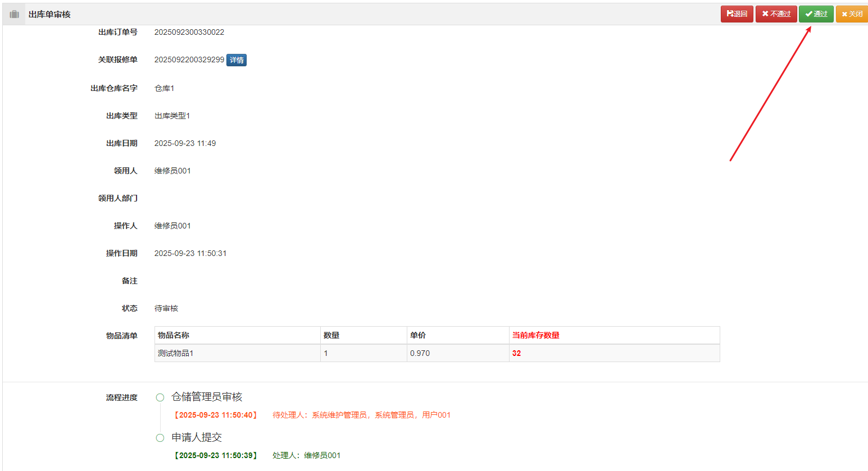Approve the order with 通过 button
Screen dimensions: 868x471
[x=816, y=14]
